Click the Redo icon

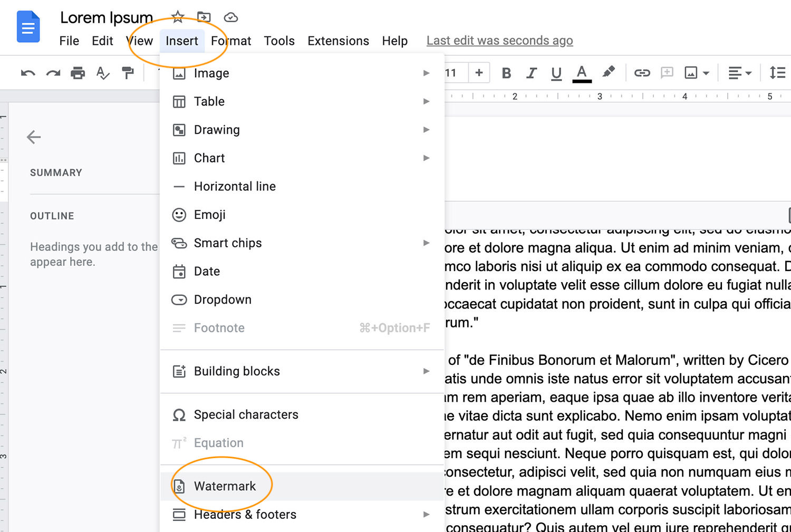tap(53, 73)
